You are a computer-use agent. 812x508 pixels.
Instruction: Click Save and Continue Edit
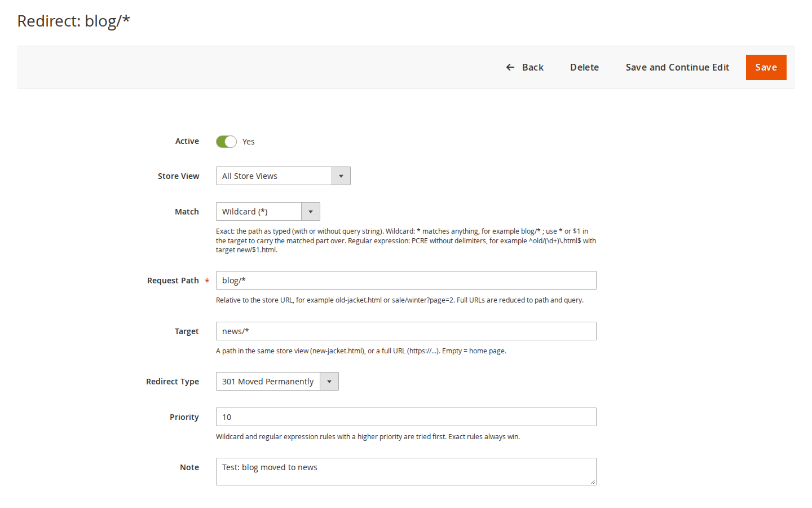[x=677, y=67]
